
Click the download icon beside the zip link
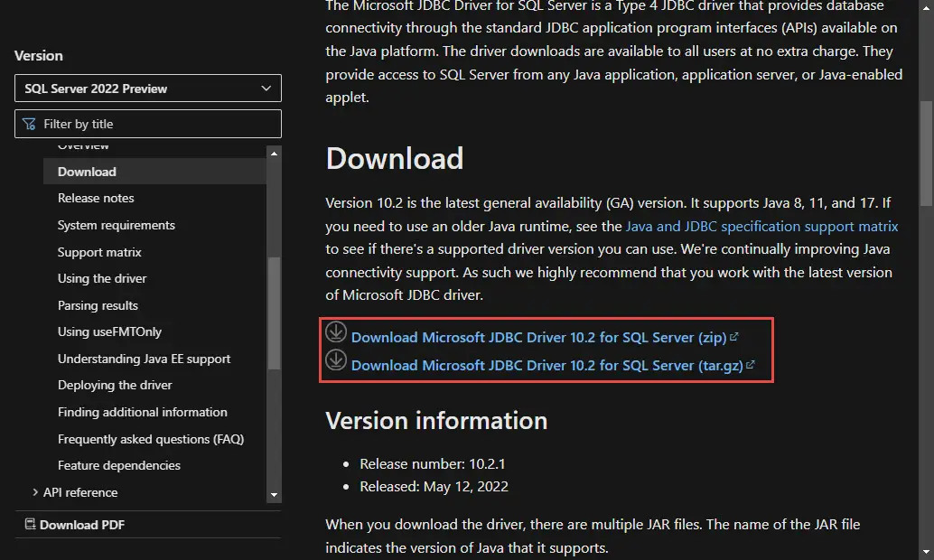(x=336, y=331)
